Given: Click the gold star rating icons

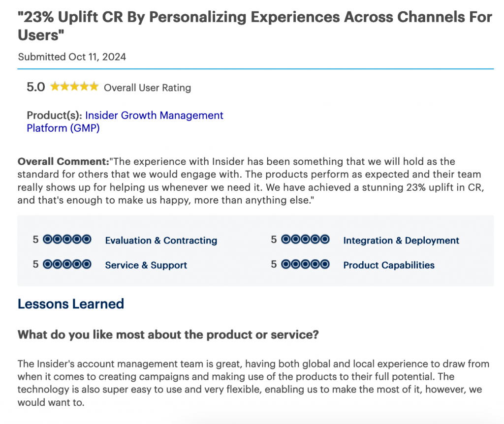Looking at the screenshot, I should (x=74, y=87).
